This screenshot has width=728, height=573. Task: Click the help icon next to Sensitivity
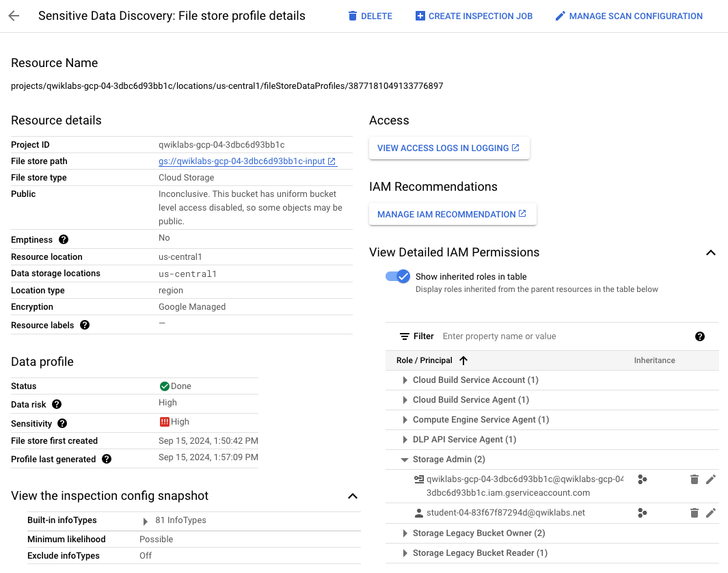tap(62, 423)
